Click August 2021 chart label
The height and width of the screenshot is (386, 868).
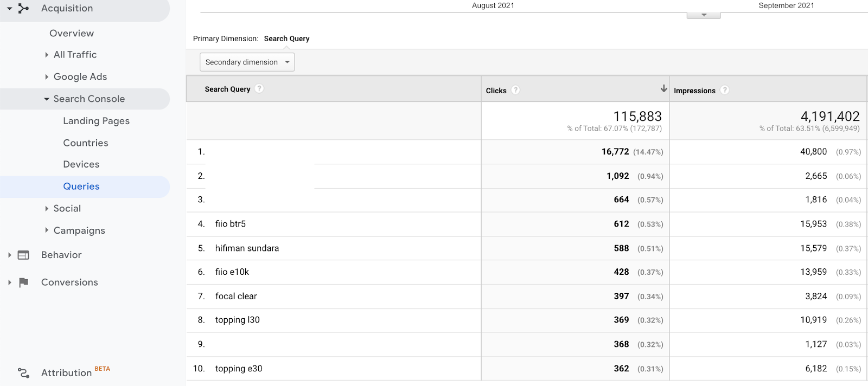tap(493, 5)
